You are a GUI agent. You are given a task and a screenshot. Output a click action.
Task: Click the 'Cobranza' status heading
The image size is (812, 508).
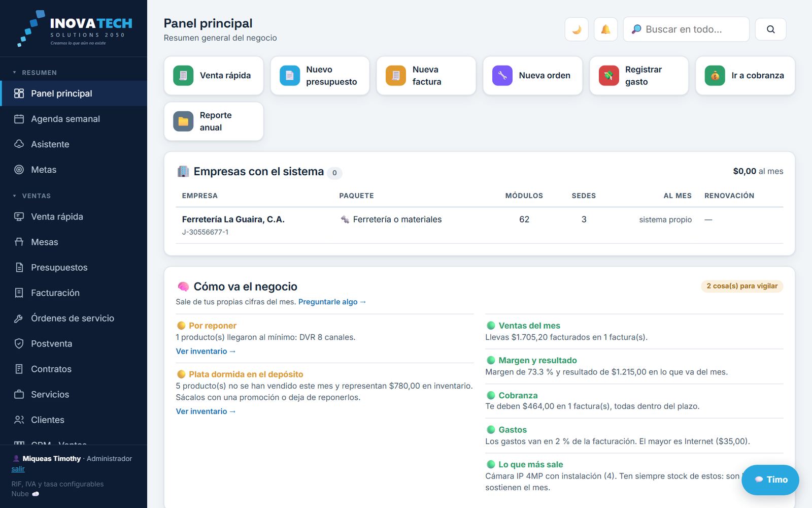point(518,395)
